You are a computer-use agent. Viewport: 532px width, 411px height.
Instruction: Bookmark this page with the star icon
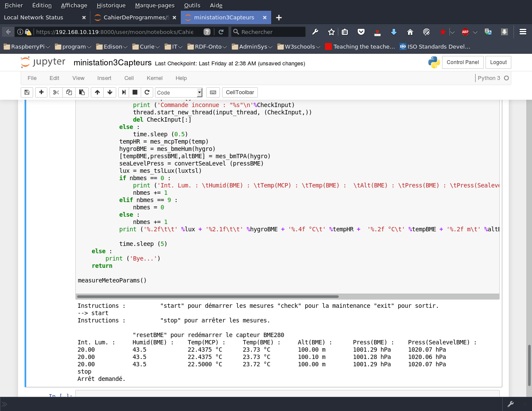click(x=331, y=32)
